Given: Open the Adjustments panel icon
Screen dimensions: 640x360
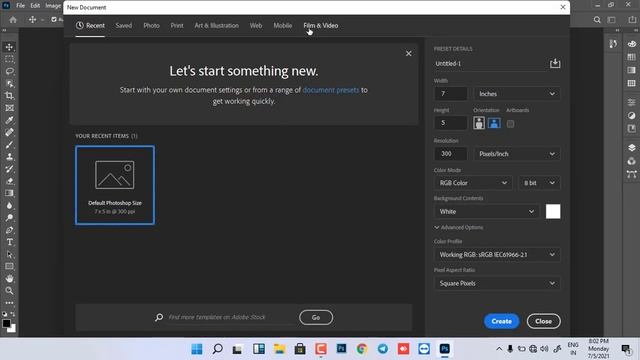Looking at the screenshot, I should tap(631, 116).
